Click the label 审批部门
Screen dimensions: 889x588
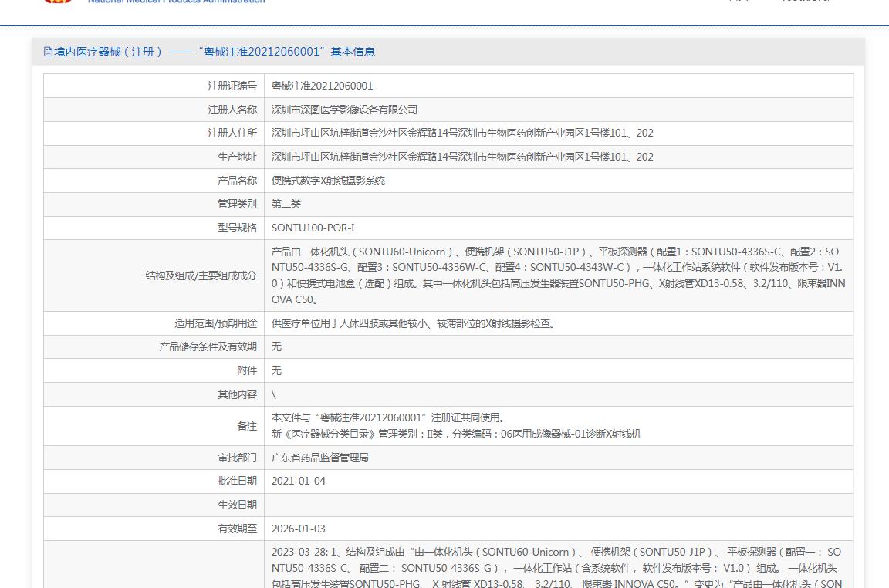(x=237, y=458)
